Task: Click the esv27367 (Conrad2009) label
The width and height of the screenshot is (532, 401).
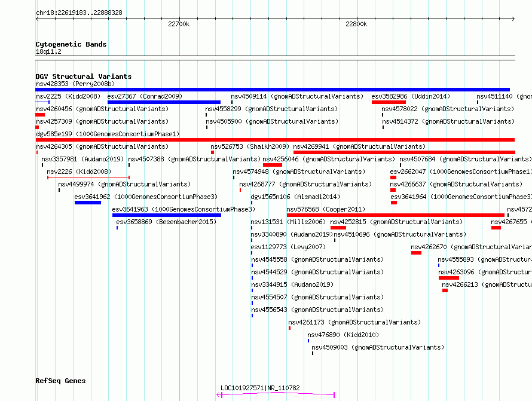Action: 145,96
